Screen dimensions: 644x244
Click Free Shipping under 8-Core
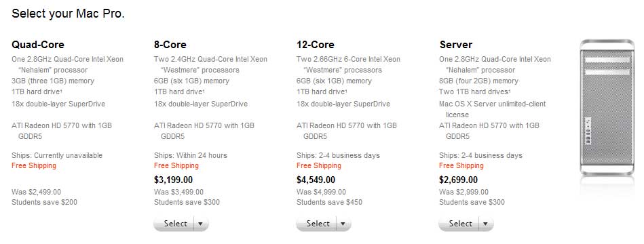(176, 165)
